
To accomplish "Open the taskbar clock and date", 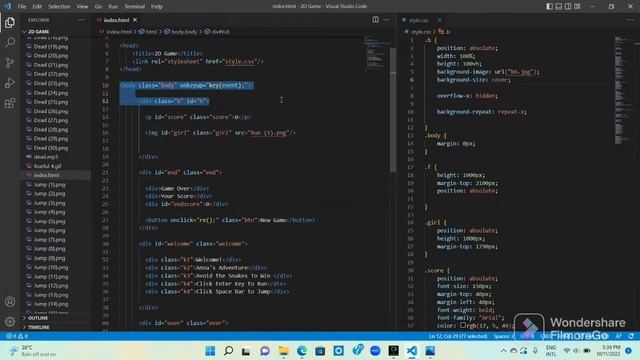I will click(609, 351).
